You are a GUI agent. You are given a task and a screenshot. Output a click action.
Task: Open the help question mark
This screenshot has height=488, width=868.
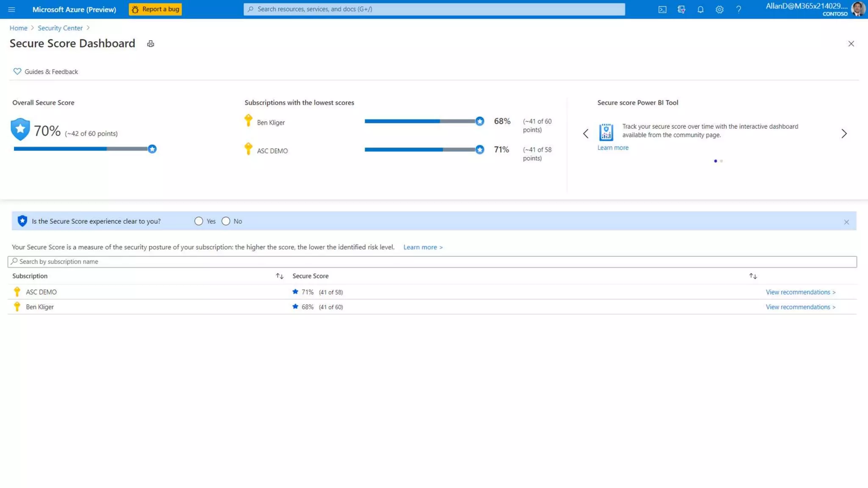click(x=738, y=9)
